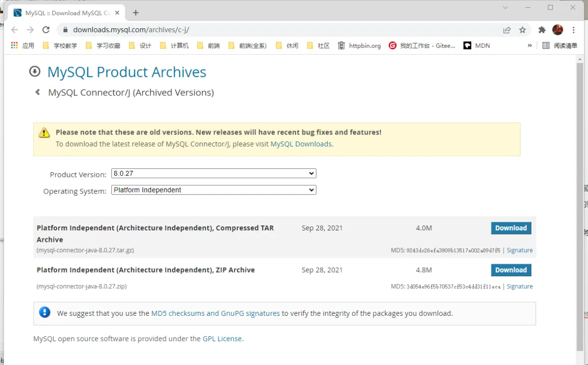Click the page vertical scrollbar
The image size is (588, 365).
pos(580,206)
